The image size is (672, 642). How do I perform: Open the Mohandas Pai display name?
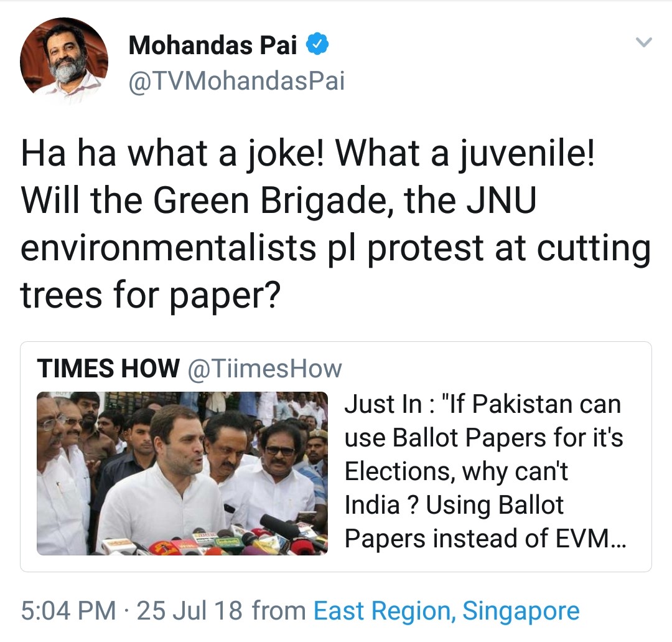coord(213,45)
